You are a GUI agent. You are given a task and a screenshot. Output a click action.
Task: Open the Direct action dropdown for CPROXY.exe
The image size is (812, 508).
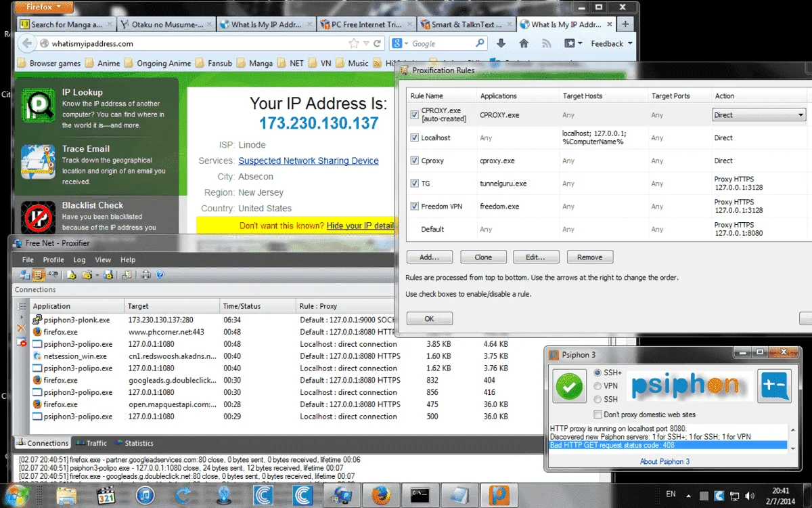(x=759, y=114)
